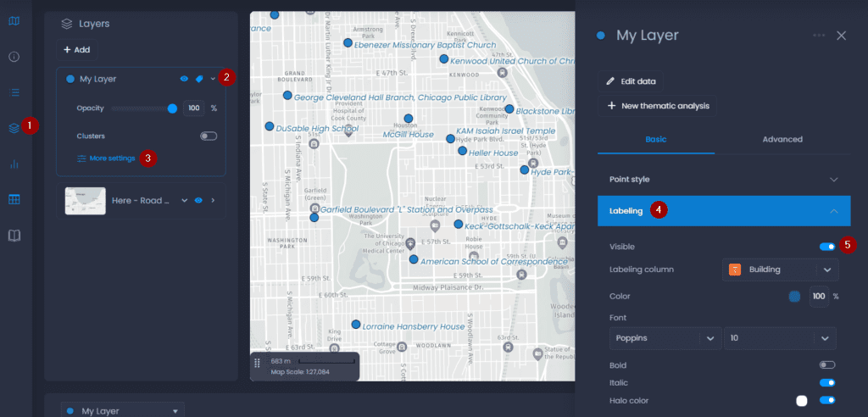
Task: Click the Layers panel header icon
Action: coord(67,24)
